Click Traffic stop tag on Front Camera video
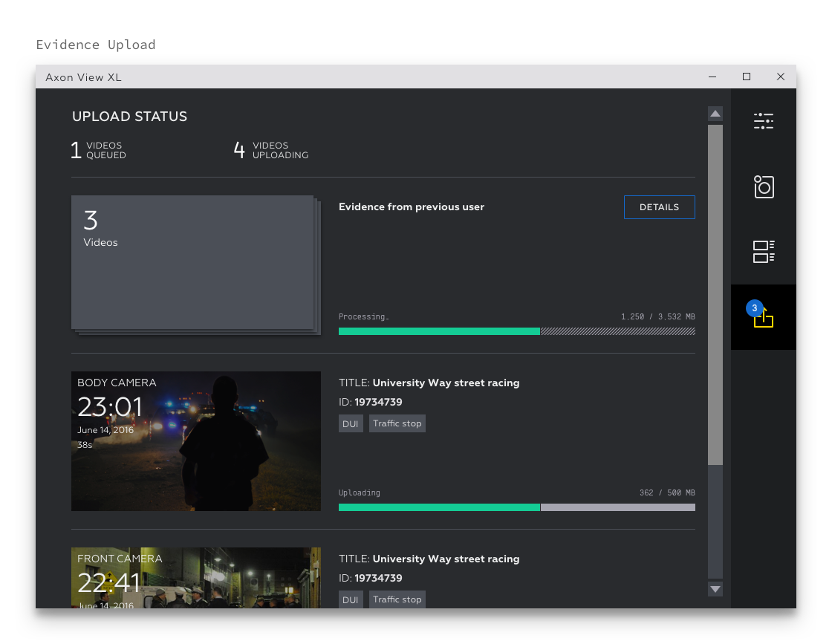This screenshot has height=644, width=832. coord(397,599)
